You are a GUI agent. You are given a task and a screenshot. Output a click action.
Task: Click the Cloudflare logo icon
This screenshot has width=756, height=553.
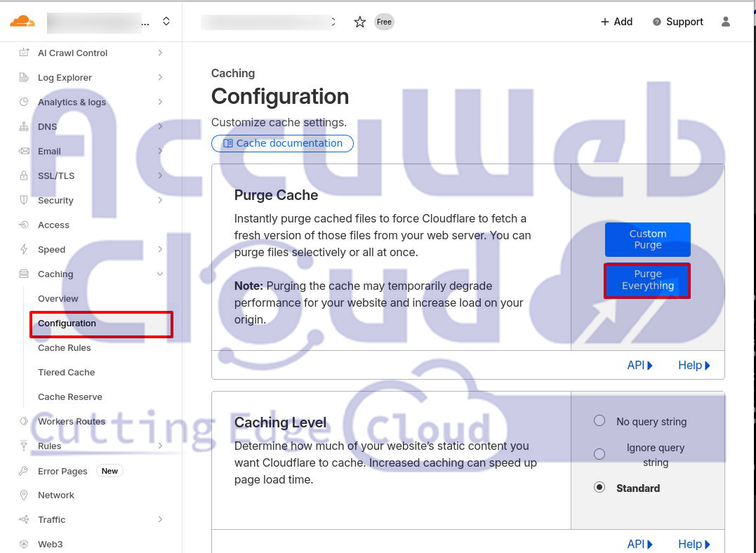[22, 21]
